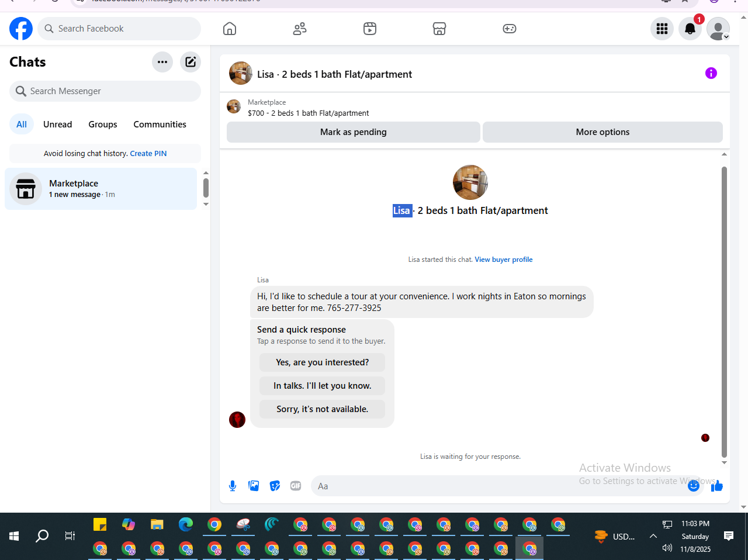The width and height of the screenshot is (748, 560).
Task: Start a new message with the compose icon
Action: point(191,62)
